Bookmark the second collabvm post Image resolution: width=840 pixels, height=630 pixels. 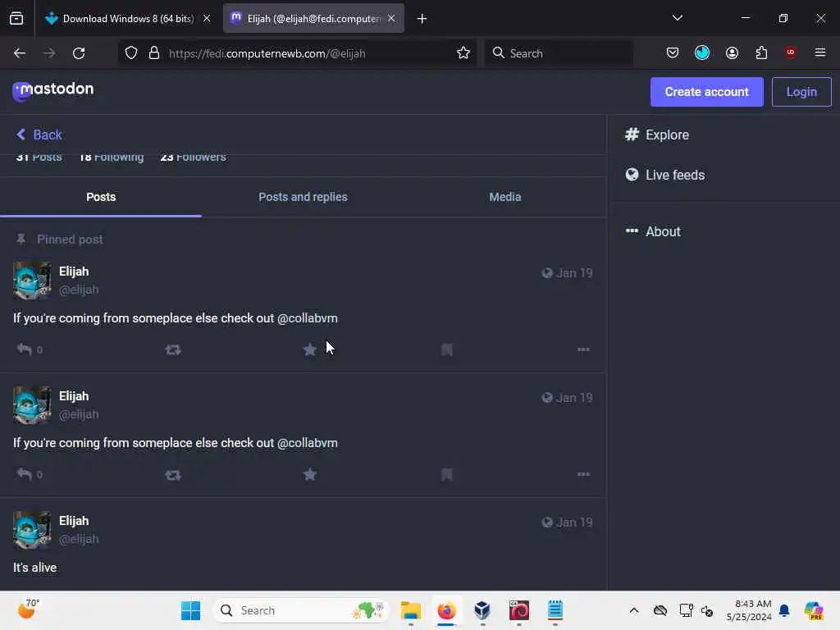pos(447,475)
